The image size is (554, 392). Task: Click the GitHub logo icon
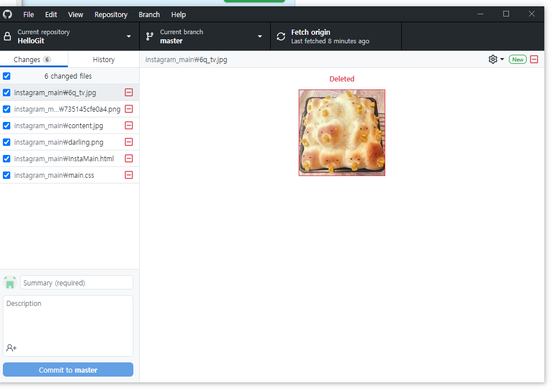coord(7,14)
